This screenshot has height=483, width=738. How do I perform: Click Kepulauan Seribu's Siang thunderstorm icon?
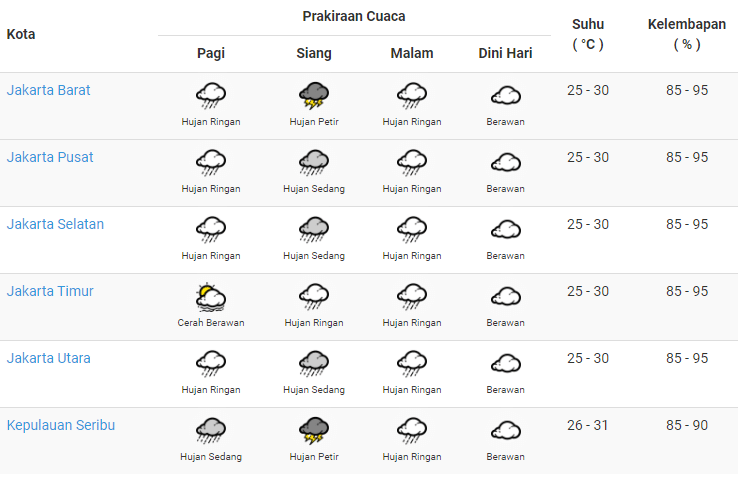314,431
